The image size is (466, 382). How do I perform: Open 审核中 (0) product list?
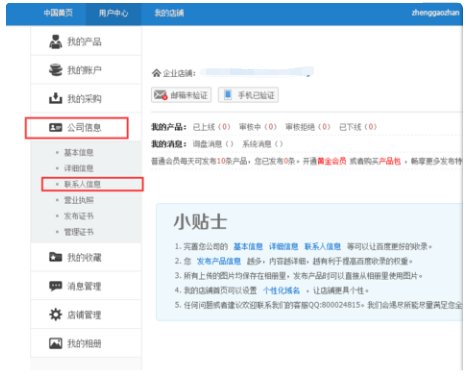click(258, 127)
